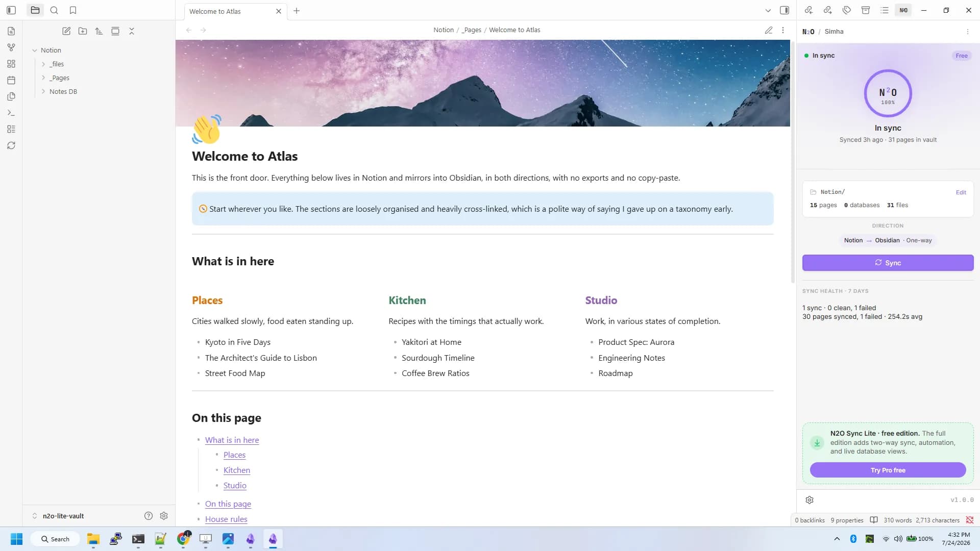Open more options menu for the note
This screenshot has height=551, width=980.
pyautogui.click(x=783, y=30)
